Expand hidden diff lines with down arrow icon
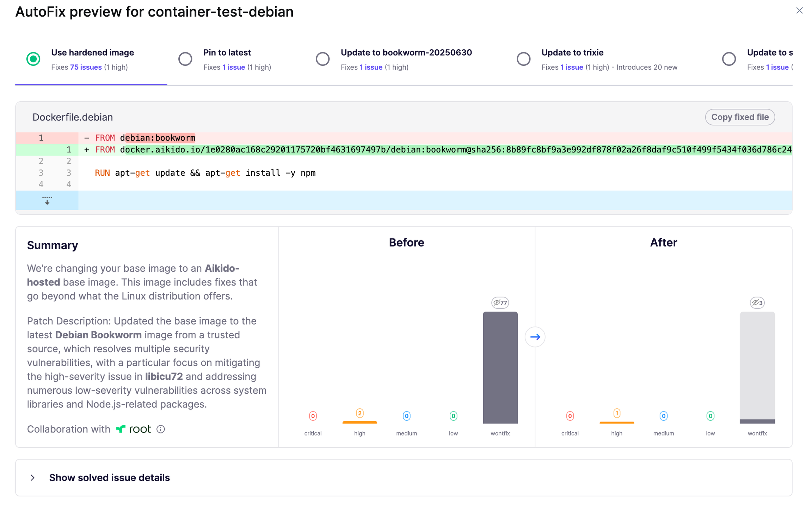Image resolution: width=812 pixels, height=513 pixels. tap(47, 201)
